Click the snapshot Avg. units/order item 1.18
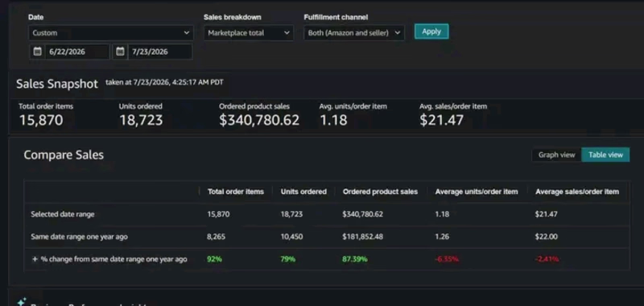This screenshot has width=644, height=306. 333,120
